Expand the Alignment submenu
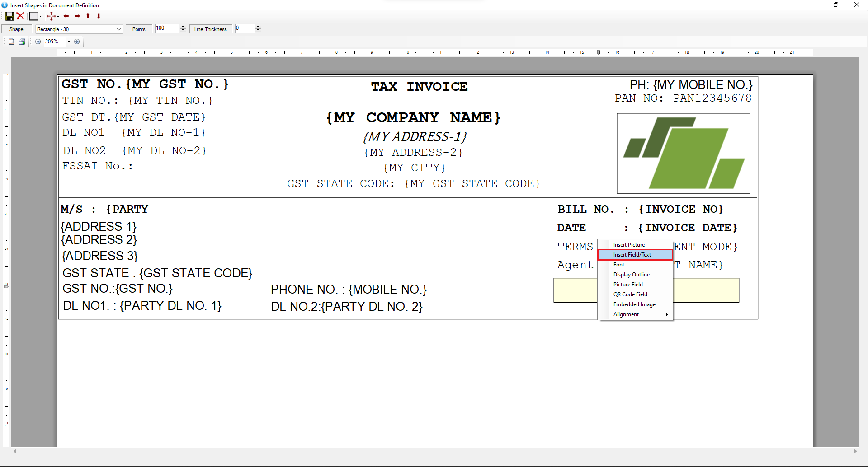The height and width of the screenshot is (467, 868). point(626,314)
